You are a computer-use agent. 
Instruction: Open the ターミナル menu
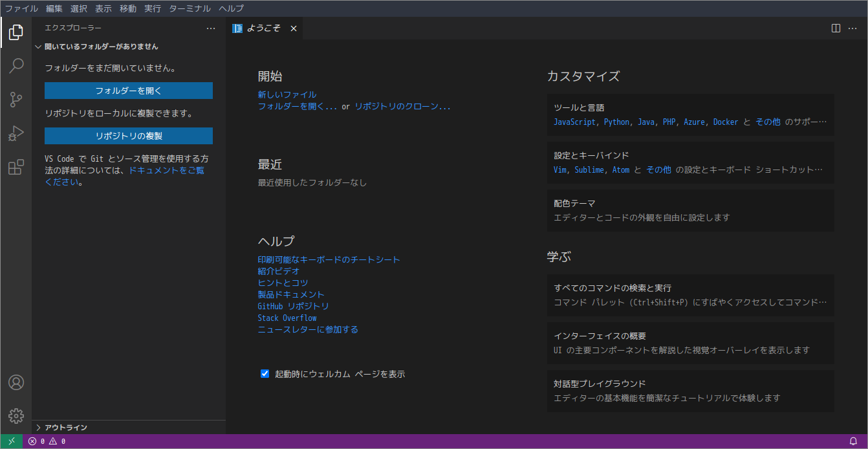(x=190, y=8)
